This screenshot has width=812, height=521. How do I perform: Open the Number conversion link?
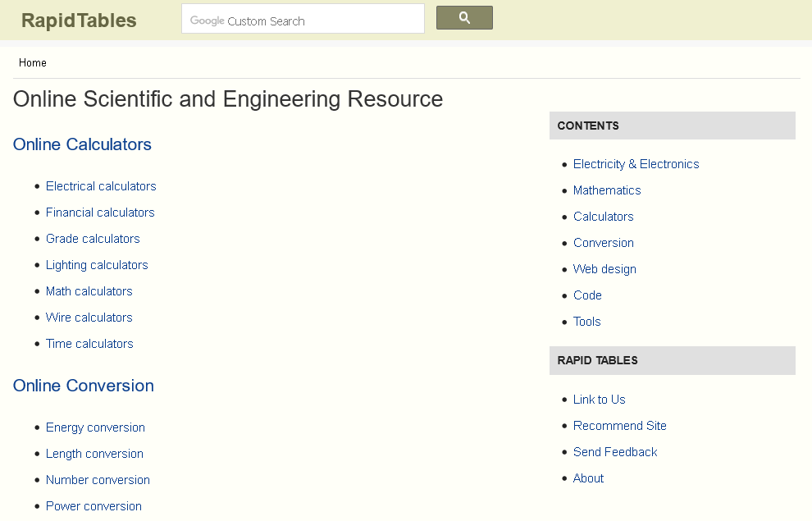(x=98, y=480)
